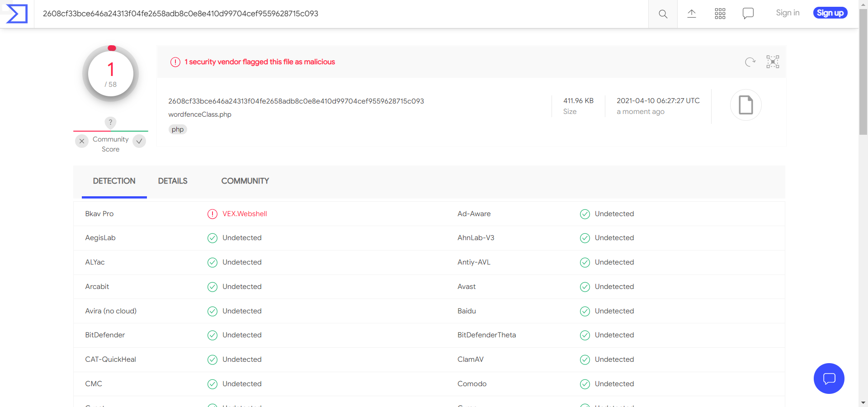This screenshot has width=868, height=407.
Task: Click the file hash in the summary
Action: (x=296, y=101)
